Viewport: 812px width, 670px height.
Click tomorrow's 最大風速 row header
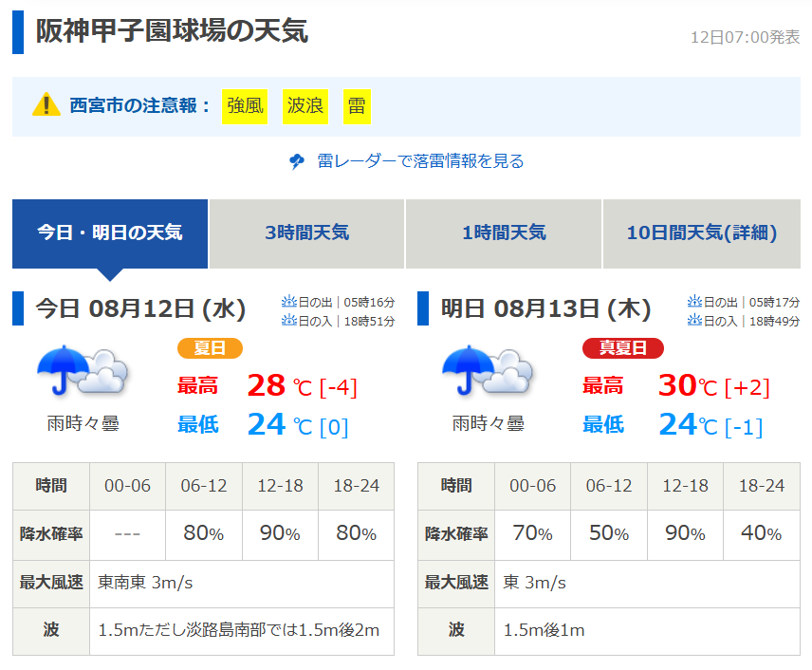point(456,583)
